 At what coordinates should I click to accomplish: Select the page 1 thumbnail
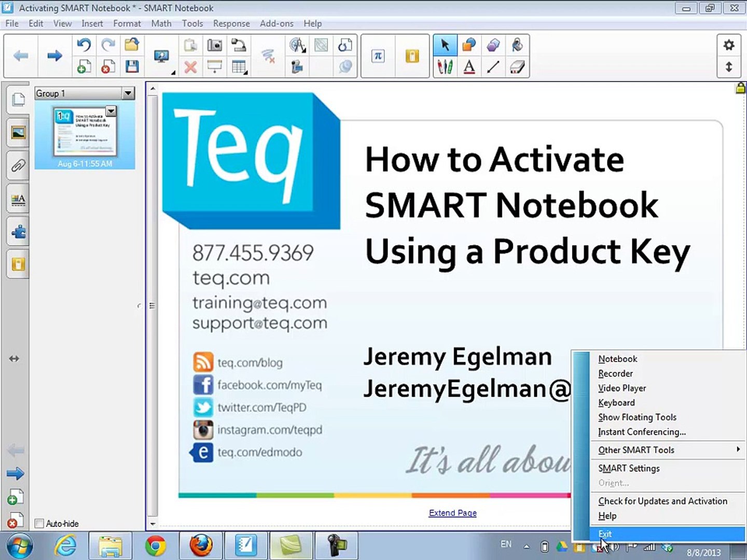[x=85, y=131]
